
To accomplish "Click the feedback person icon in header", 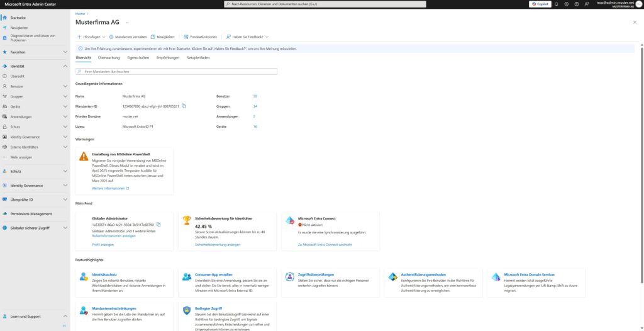I will tap(587, 4).
